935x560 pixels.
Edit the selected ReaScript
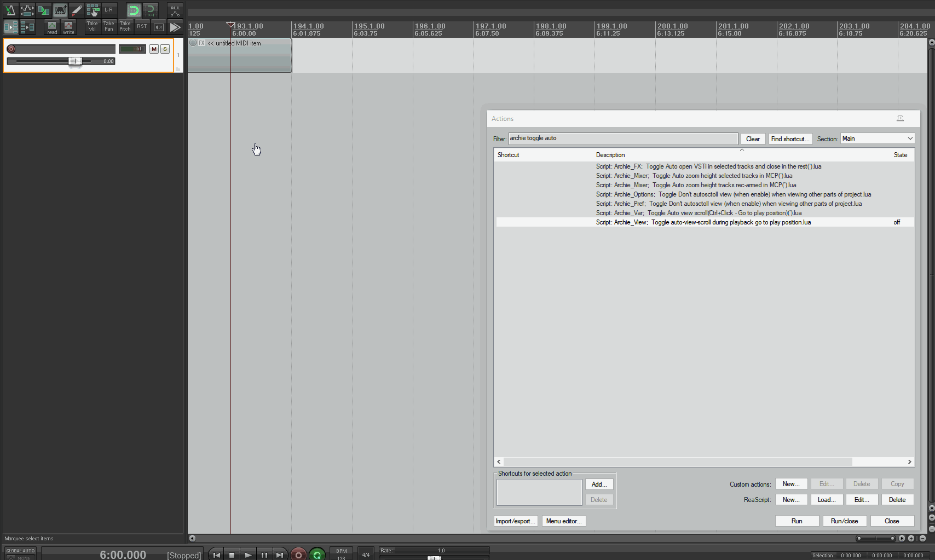(x=862, y=500)
